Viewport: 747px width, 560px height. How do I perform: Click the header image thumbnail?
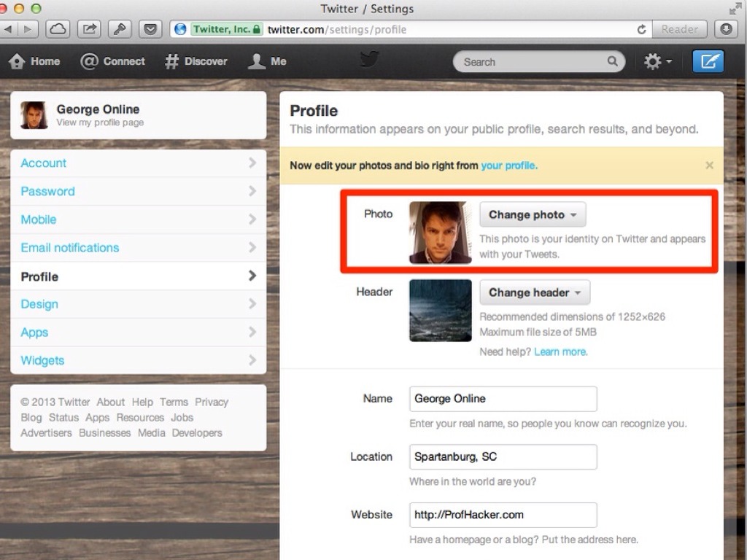441,311
